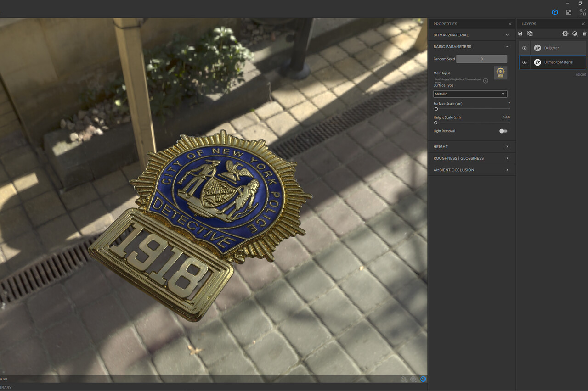Open the filter circle icon dropdown in Layers
Screen dimensions: 588x391
coord(575,34)
